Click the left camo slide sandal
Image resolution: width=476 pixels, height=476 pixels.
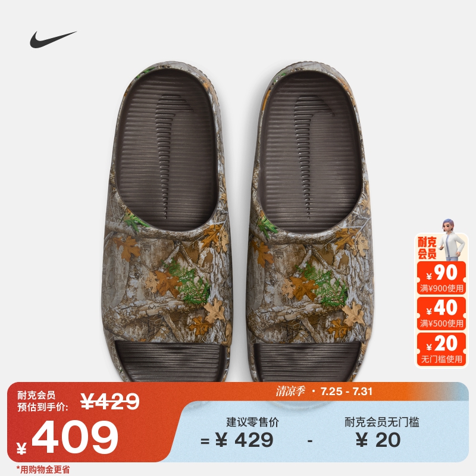[167, 221]
